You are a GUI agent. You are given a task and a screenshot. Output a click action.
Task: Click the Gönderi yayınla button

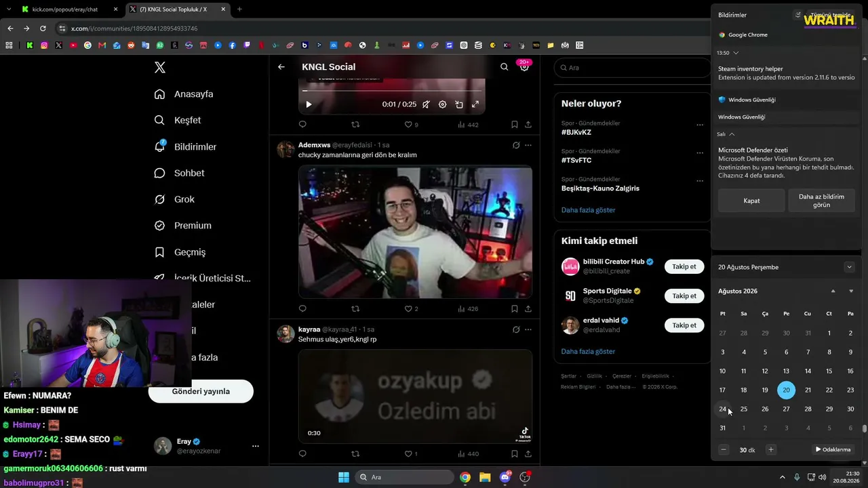click(201, 391)
